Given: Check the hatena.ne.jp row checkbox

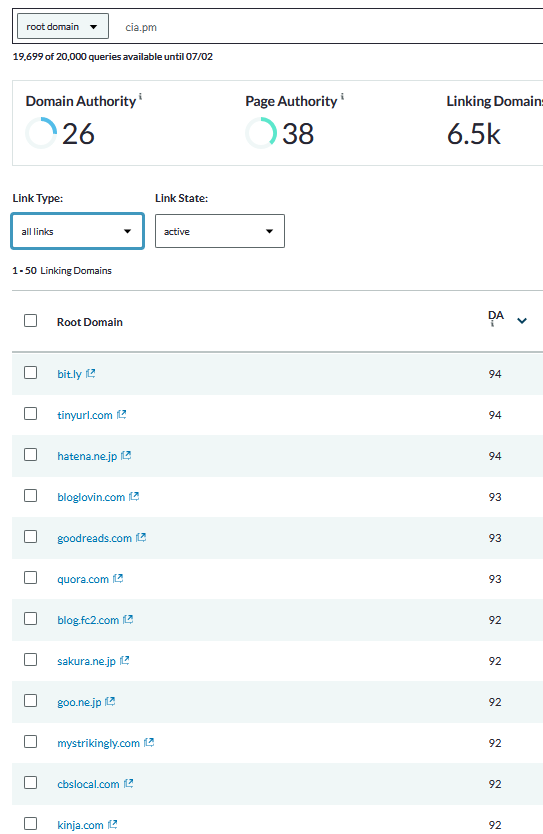Looking at the screenshot, I should (x=30, y=454).
